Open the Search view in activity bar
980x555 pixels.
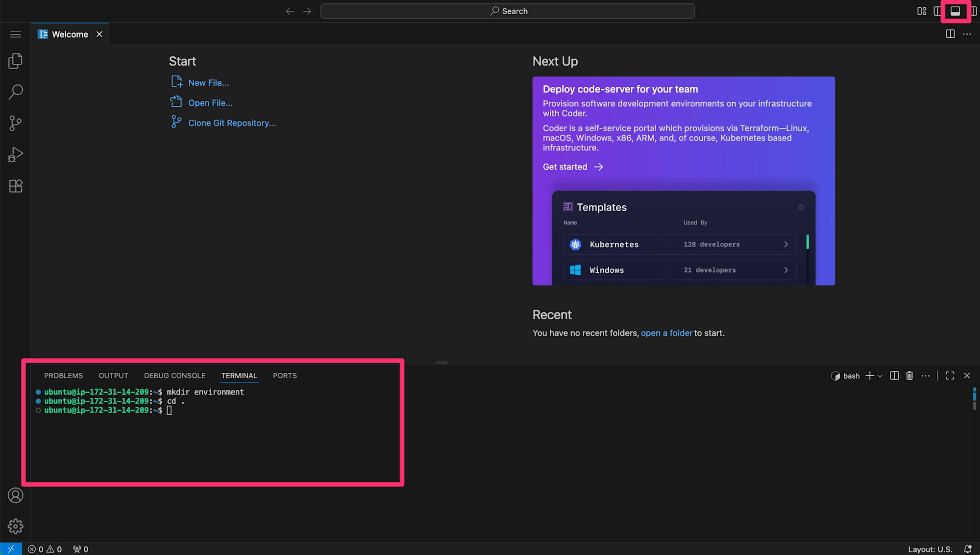click(x=15, y=92)
